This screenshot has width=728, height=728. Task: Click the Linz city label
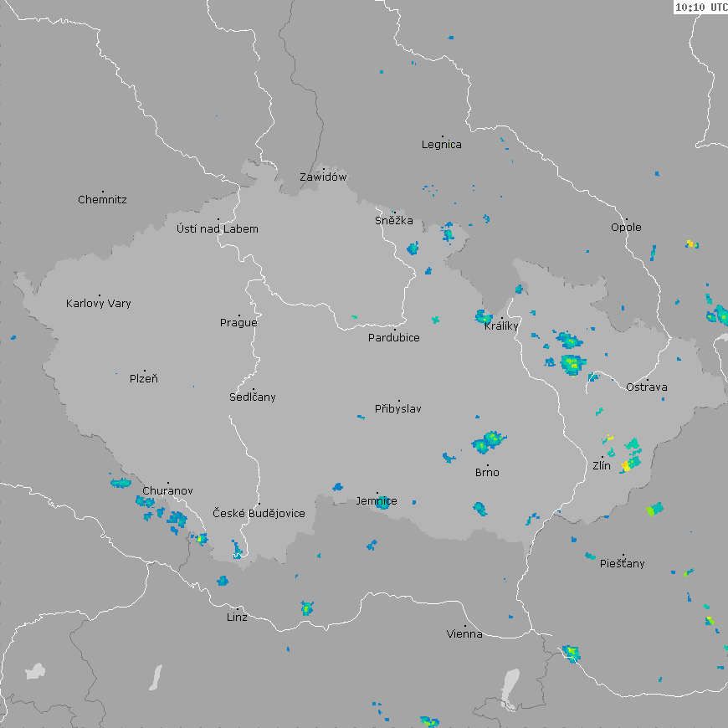click(237, 618)
